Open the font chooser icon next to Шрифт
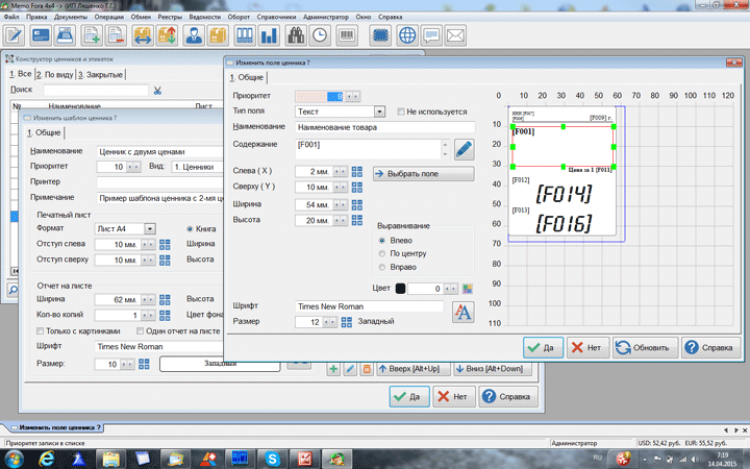This screenshot has width=750, height=469. (462, 312)
